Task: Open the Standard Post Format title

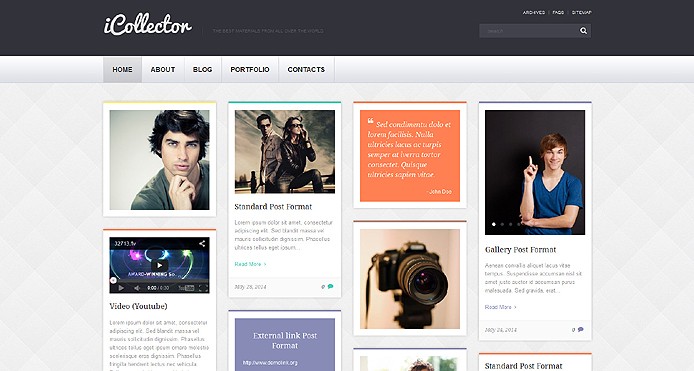Action: point(273,206)
